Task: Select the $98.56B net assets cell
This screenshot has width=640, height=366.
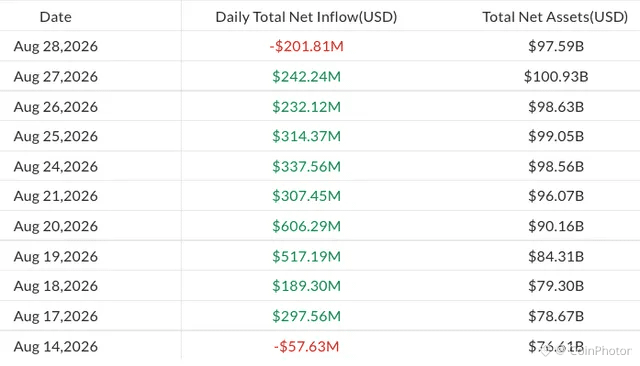Action: 556,166
